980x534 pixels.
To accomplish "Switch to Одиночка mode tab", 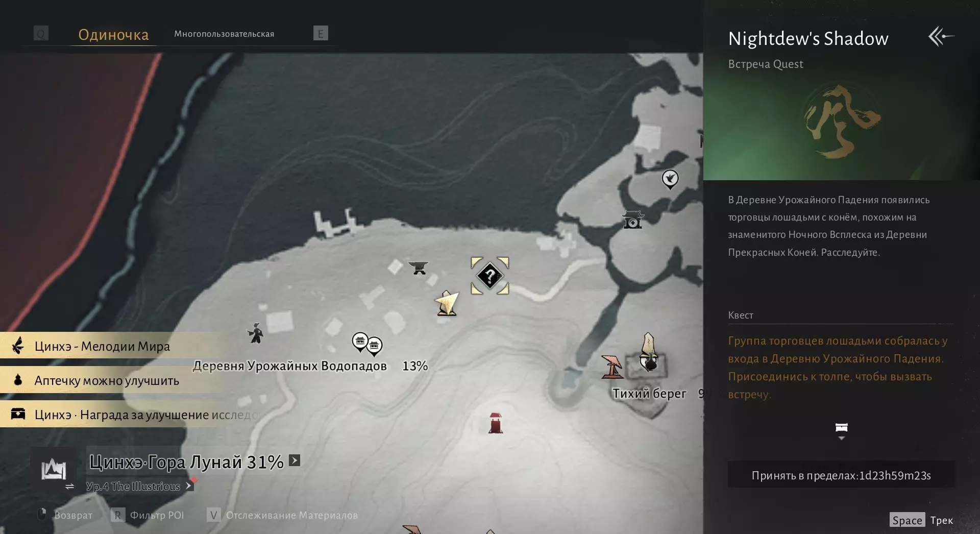I will coord(113,35).
